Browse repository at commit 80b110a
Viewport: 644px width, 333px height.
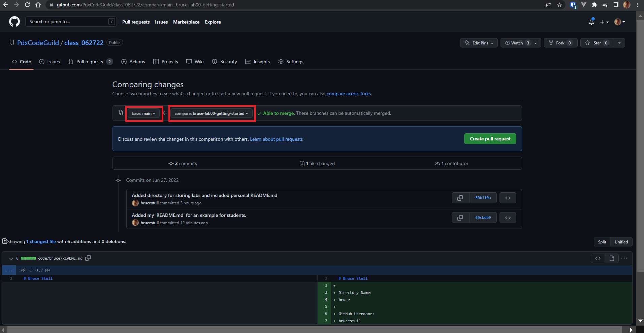pos(508,198)
